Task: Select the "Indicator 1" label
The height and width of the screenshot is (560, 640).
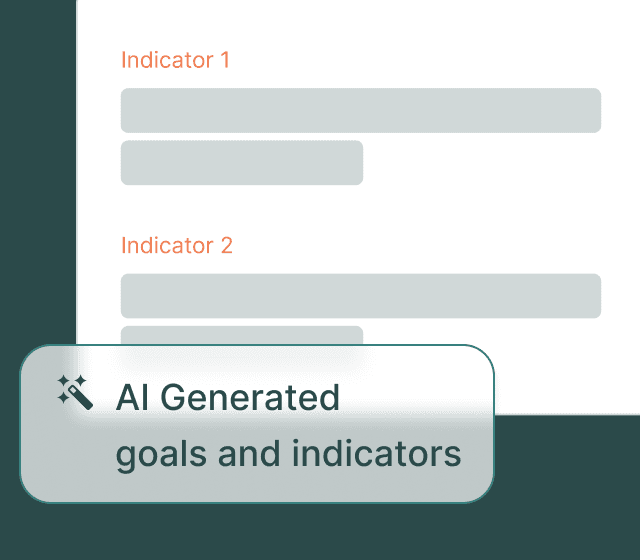Action: coord(175,60)
